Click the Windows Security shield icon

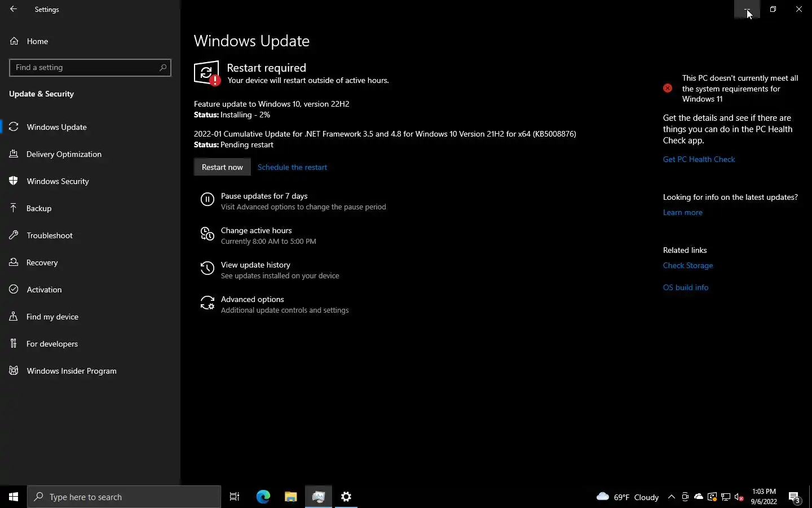(14, 181)
